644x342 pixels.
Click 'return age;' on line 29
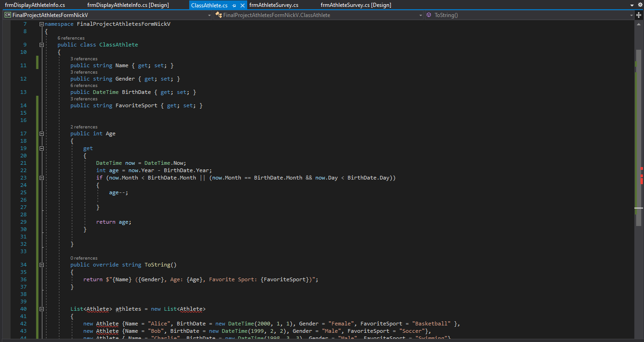[114, 222]
